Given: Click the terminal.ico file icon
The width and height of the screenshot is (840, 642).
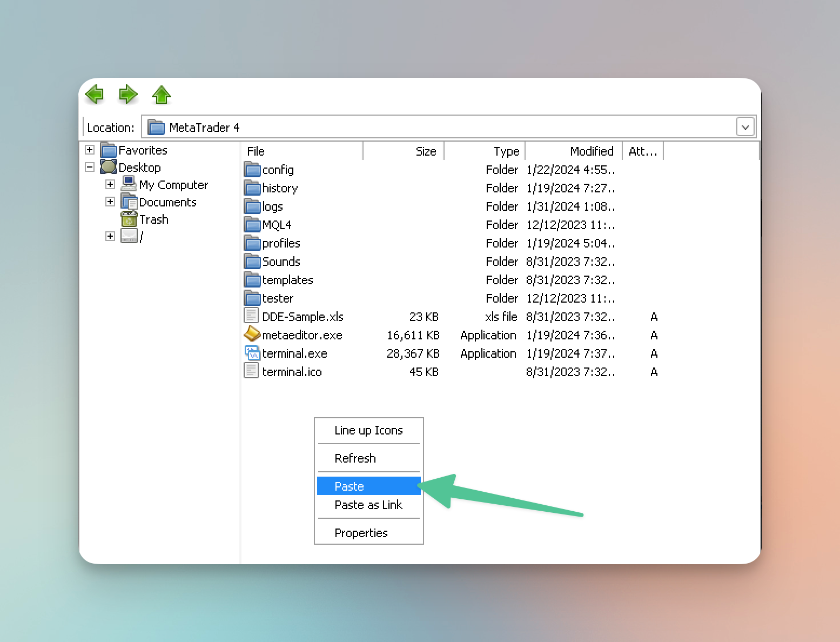Looking at the screenshot, I should [251, 371].
